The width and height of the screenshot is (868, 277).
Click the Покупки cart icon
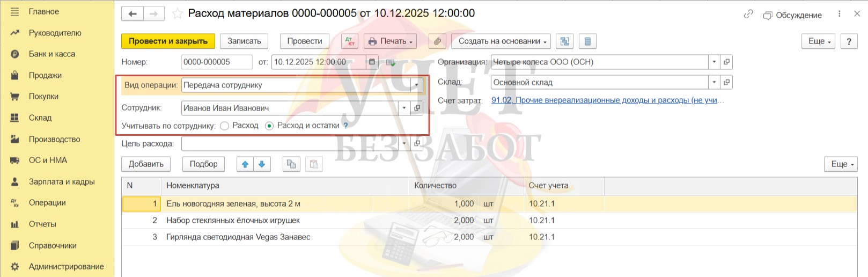15,97
